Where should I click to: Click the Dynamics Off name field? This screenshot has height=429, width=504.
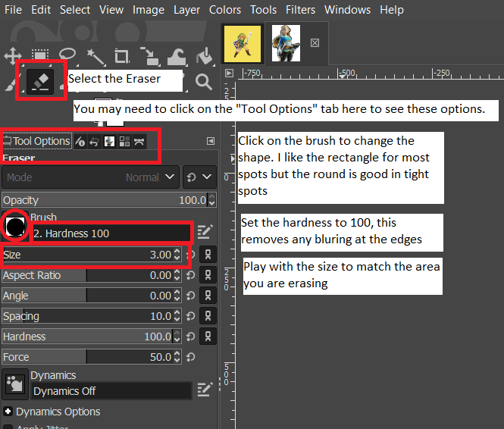[x=111, y=391]
